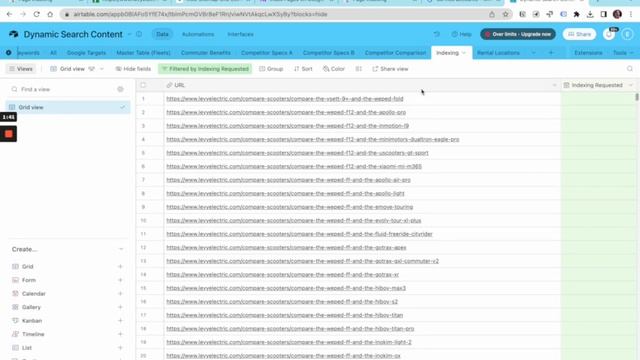Switch to the Master Table (Fleets) tab

(x=143, y=53)
